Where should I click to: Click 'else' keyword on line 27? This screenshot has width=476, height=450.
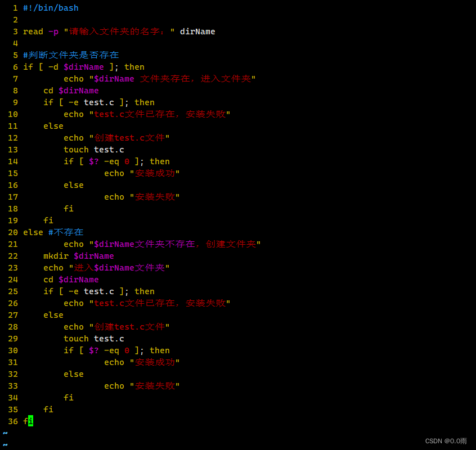point(53,315)
